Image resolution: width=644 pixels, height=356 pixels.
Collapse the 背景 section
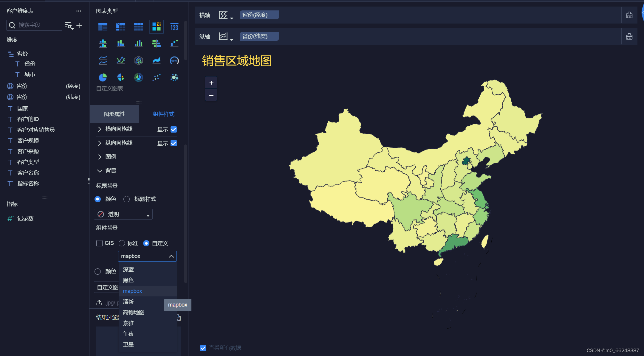click(100, 171)
